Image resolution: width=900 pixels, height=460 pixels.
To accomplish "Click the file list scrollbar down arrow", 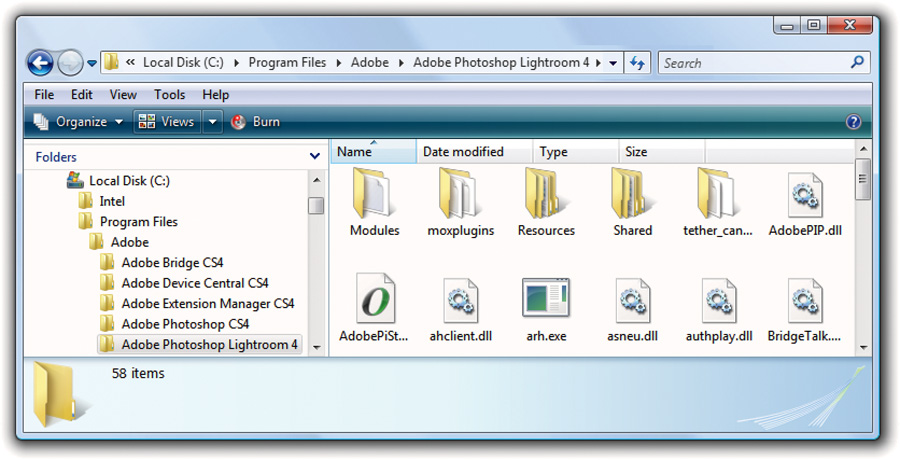I will click(863, 347).
